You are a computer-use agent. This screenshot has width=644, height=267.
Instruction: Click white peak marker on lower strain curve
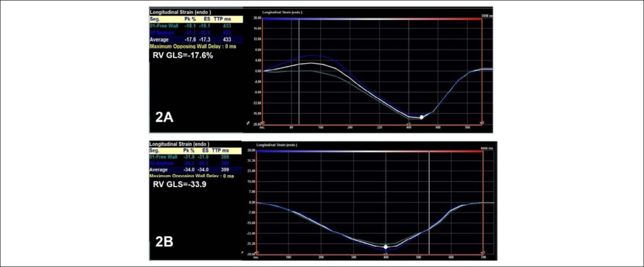[386, 247]
